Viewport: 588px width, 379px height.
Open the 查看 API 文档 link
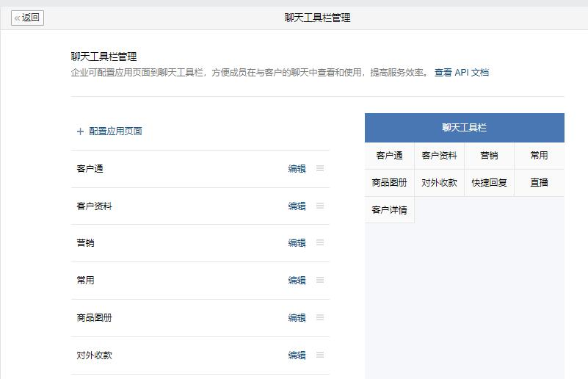click(461, 73)
